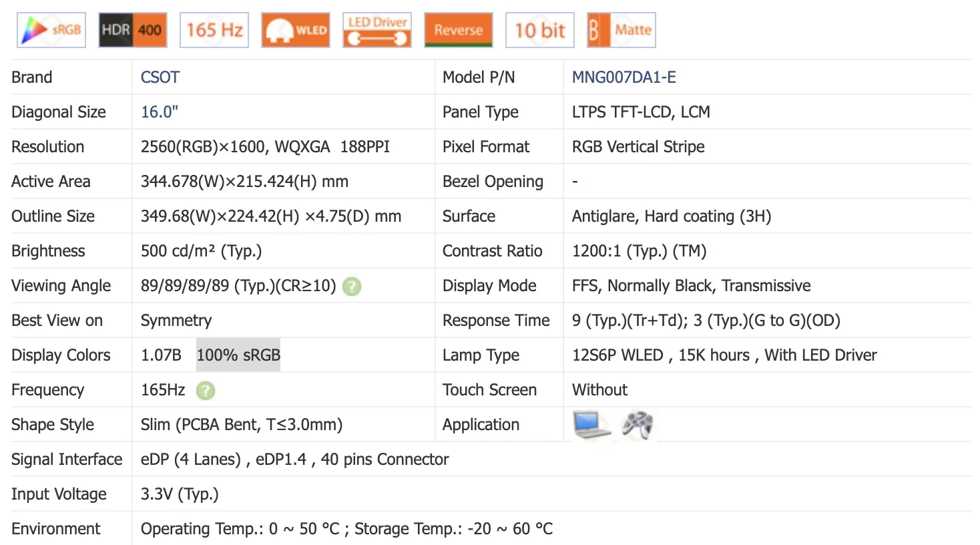Click the 1200:1 contrast ratio value
The height and width of the screenshot is (545, 980).
(639, 251)
